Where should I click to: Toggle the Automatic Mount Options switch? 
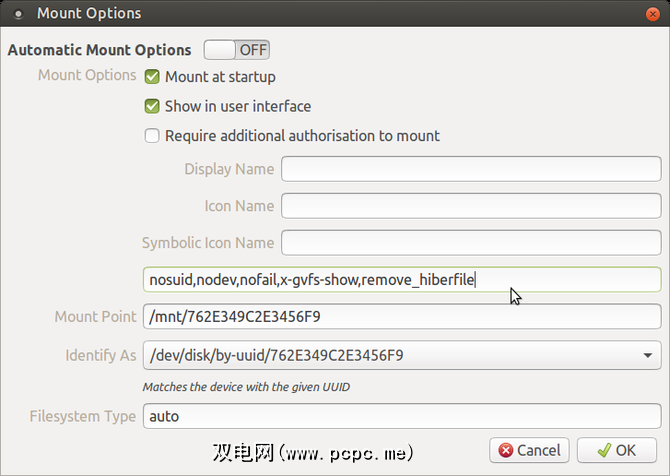coord(236,49)
